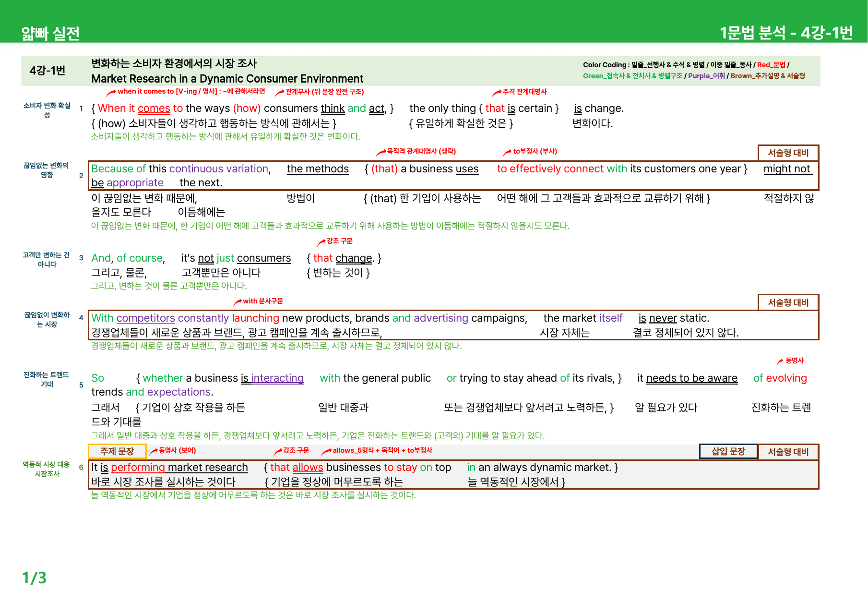
Task: Click the underlined 'might not' in sentence 2
Action: pyautogui.click(x=787, y=169)
